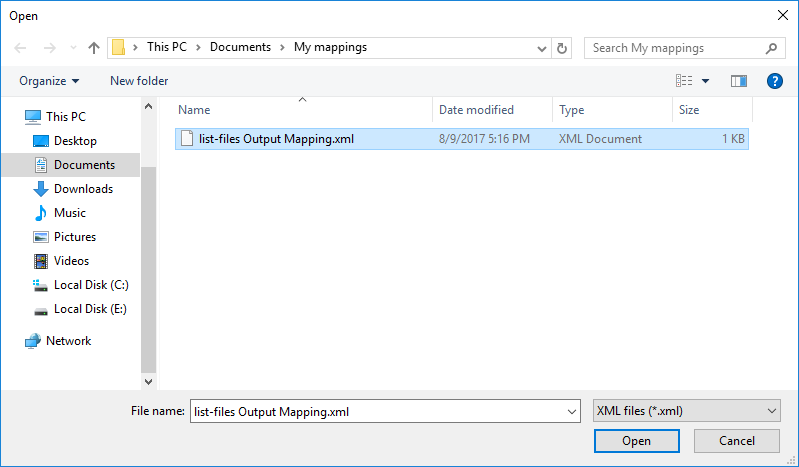Click the Up one level arrow
Viewport: 799px width, 467px height.
pos(94,48)
